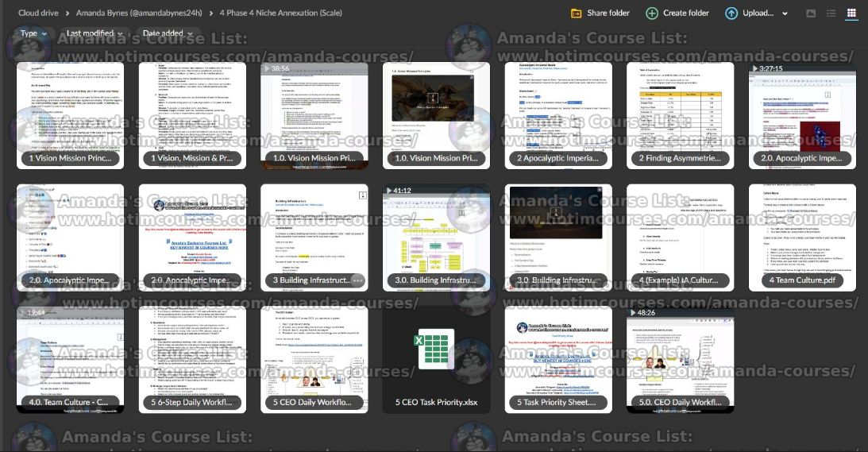Select the grid view layout icon
The height and width of the screenshot is (452, 868).
[x=852, y=14]
